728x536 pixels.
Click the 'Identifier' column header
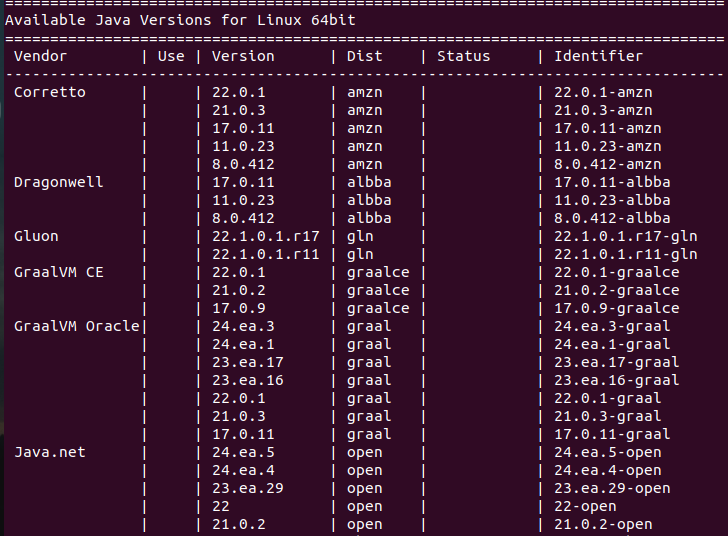click(598, 56)
